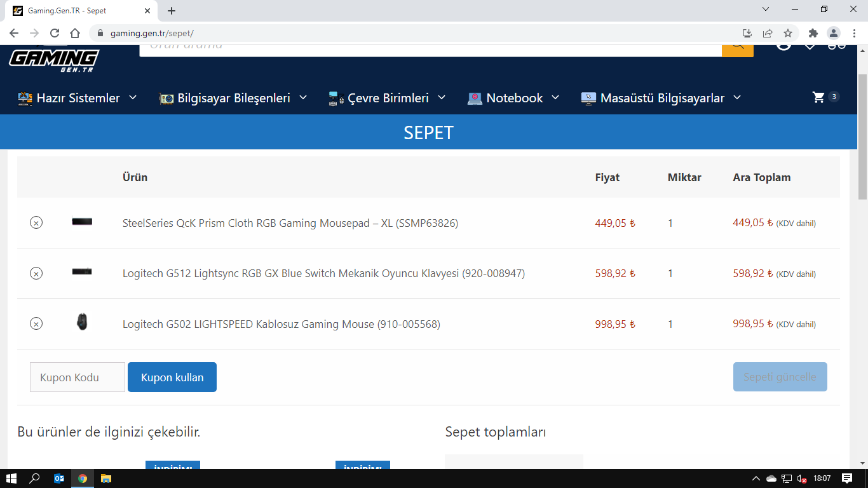This screenshot has height=488, width=868.
Task: Open the Notebook menu
Action: point(513,98)
